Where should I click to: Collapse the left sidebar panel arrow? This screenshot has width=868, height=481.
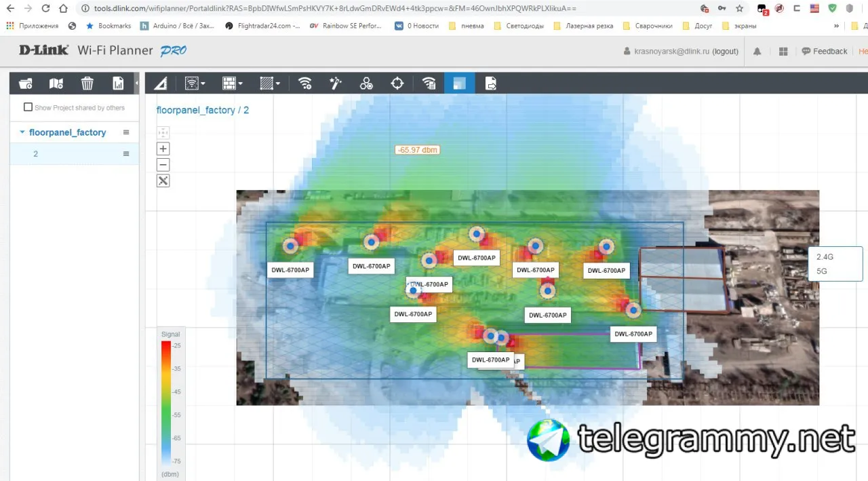click(x=137, y=83)
